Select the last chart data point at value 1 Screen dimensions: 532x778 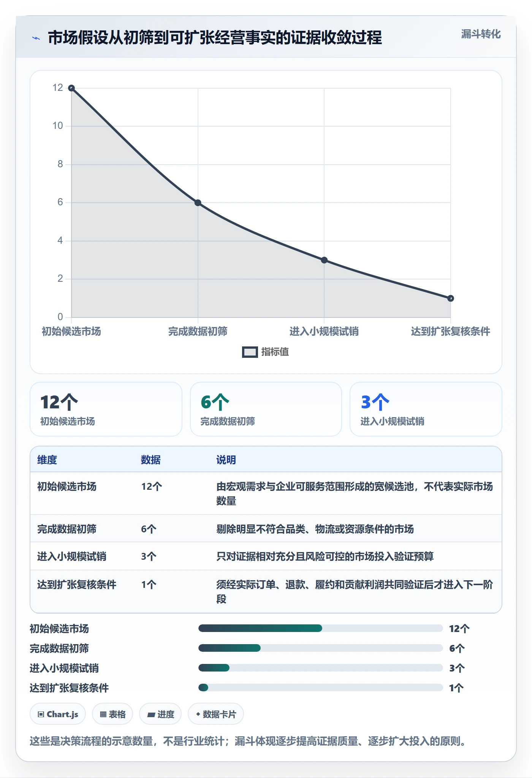tap(451, 298)
